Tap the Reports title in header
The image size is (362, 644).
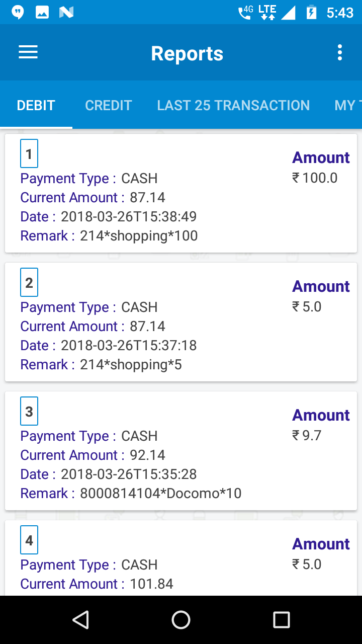pyautogui.click(x=187, y=53)
